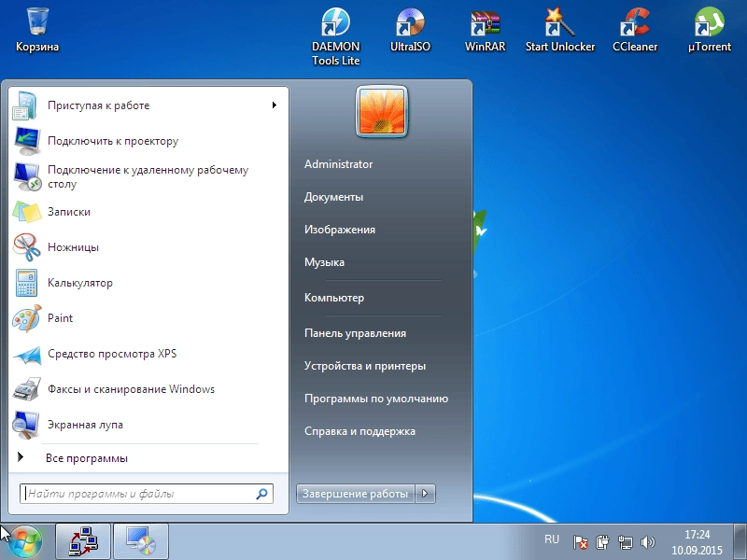Open the WinRAR desktop shortcut

tap(485, 29)
